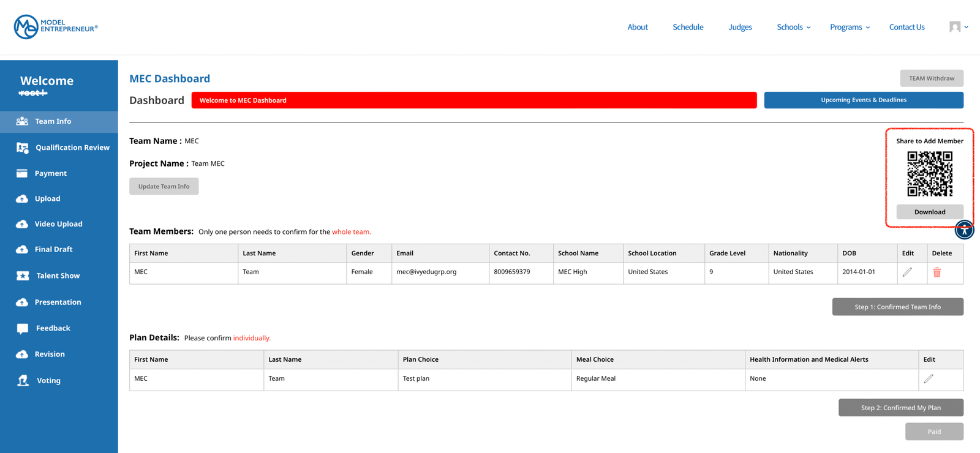Download the Share to Add Member QR code
Screen dimensions: 980x453
point(929,212)
